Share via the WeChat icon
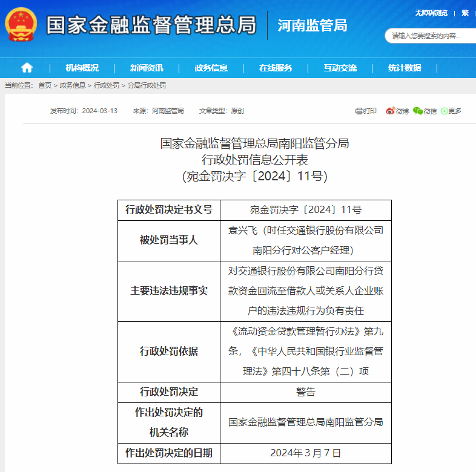 [x=418, y=111]
